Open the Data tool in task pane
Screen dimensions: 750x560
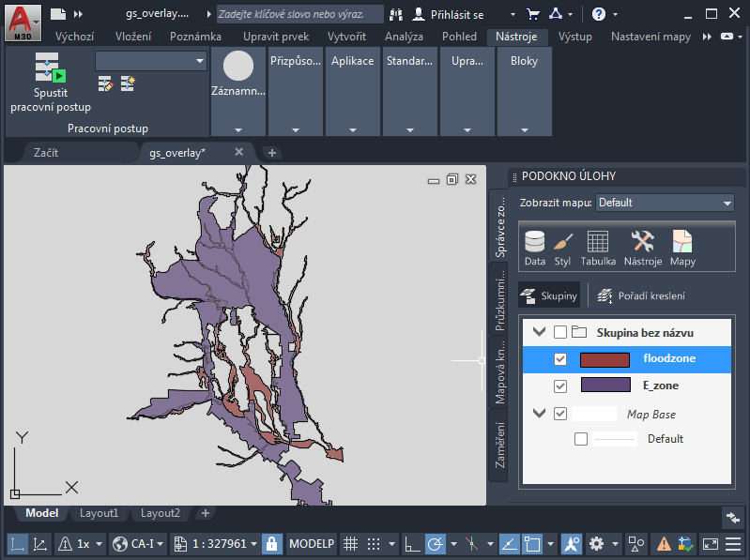[535, 248]
